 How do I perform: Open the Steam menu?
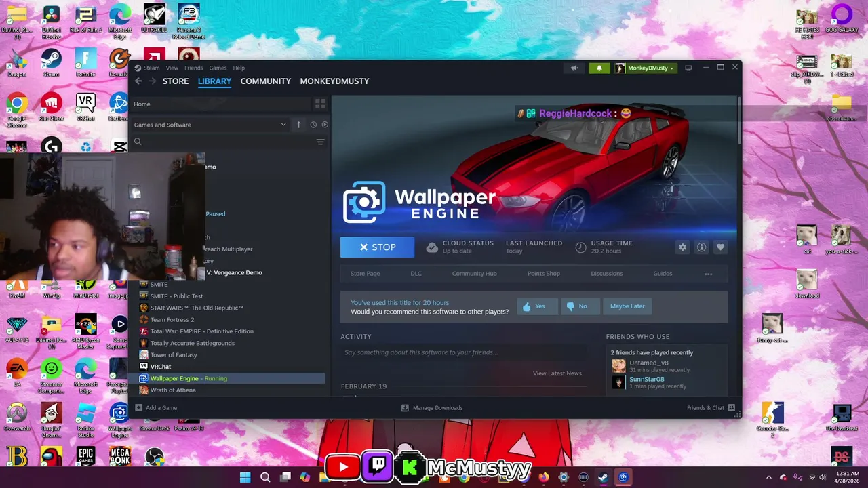coord(147,68)
